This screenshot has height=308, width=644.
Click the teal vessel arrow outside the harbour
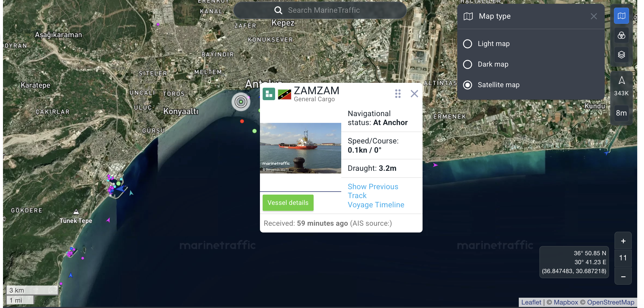click(x=131, y=193)
